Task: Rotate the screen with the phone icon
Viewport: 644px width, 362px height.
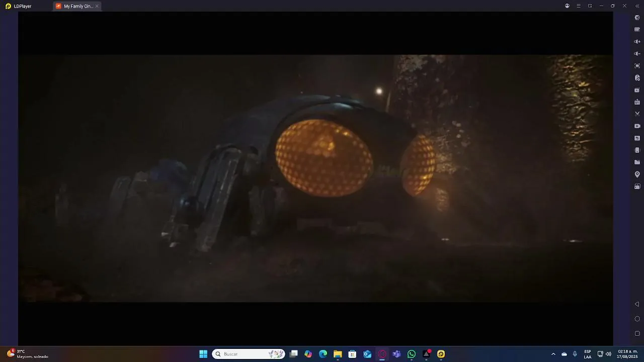Action: (x=637, y=150)
